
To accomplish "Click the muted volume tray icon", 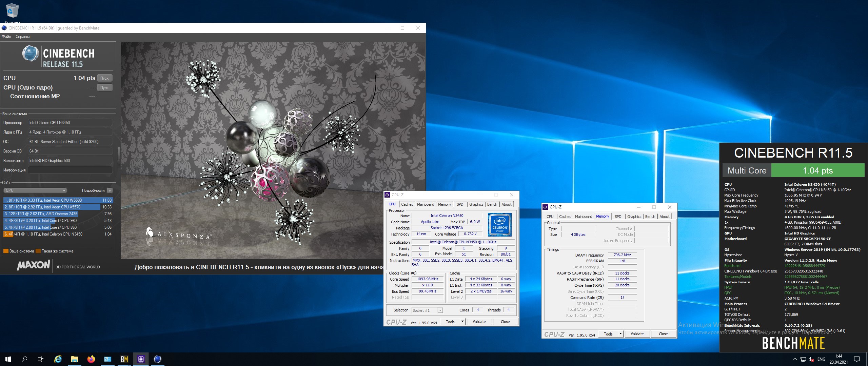I will 811,359.
